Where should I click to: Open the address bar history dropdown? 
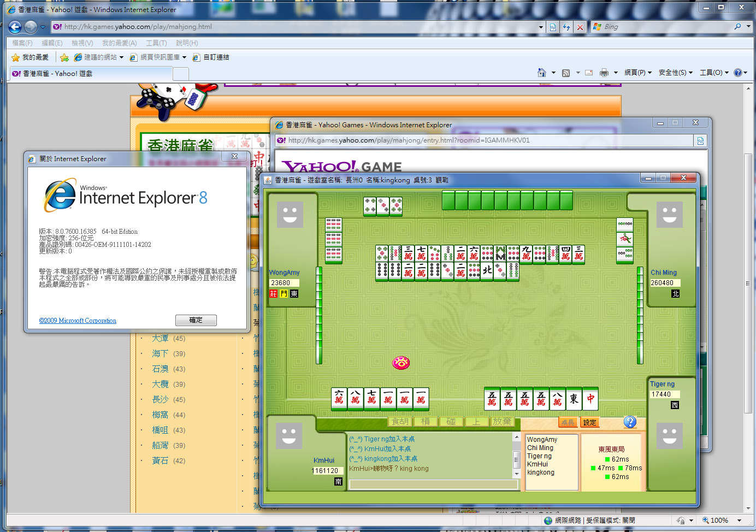click(541, 27)
